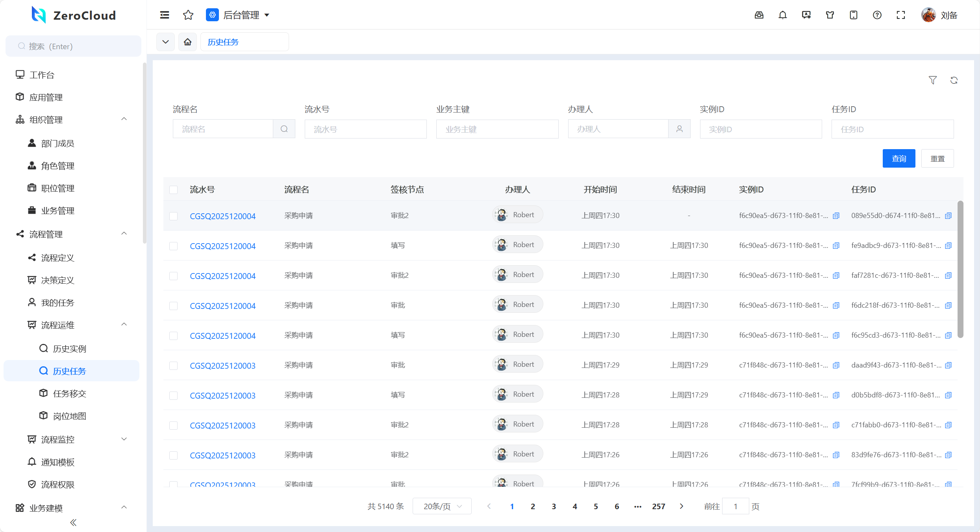
Task: Click the filter funnel icon
Action: (x=932, y=80)
